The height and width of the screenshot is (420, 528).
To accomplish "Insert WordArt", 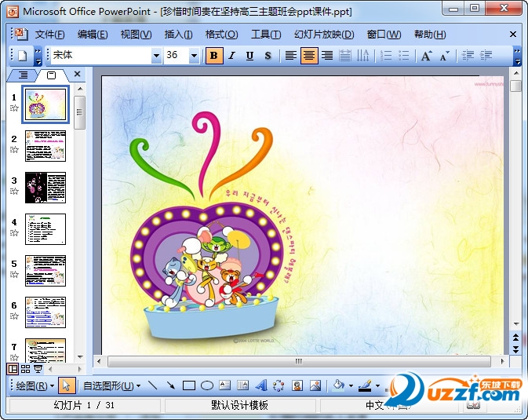I will click(261, 385).
